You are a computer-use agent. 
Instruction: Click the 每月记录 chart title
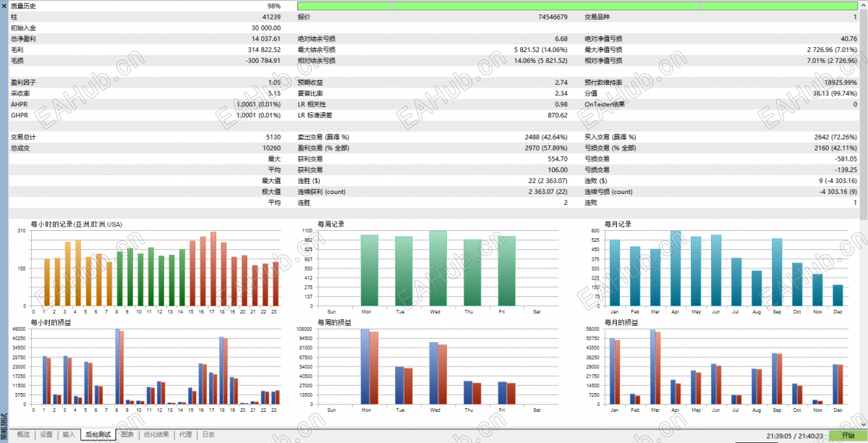click(x=618, y=224)
